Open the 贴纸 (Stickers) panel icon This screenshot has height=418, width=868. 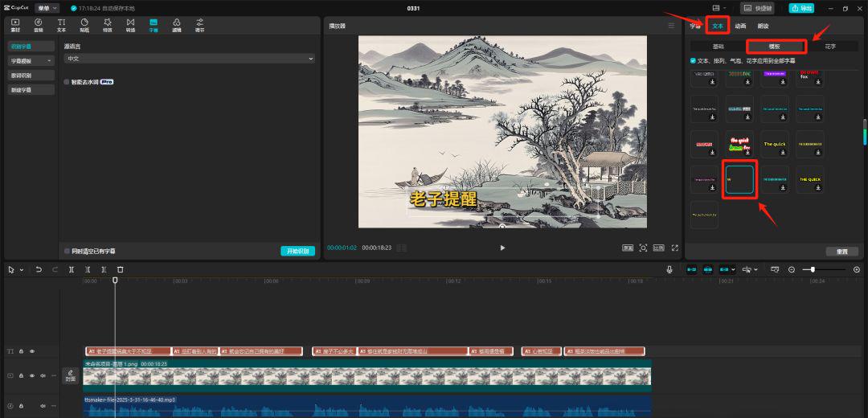[x=84, y=23]
